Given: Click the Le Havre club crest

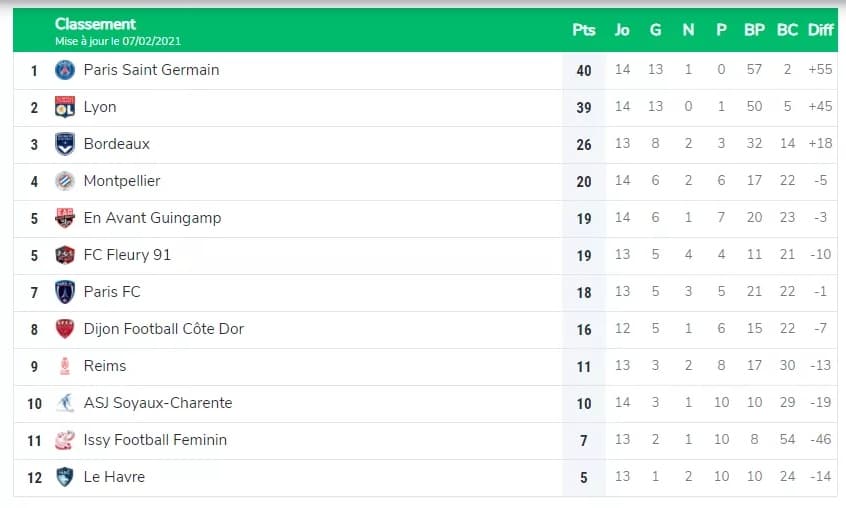Looking at the screenshot, I should tap(65, 477).
